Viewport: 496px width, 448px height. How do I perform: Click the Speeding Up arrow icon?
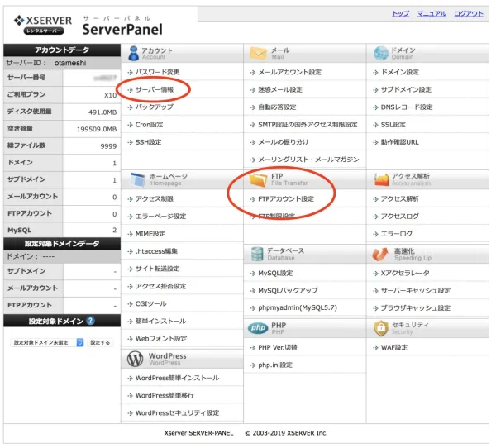tap(380, 254)
